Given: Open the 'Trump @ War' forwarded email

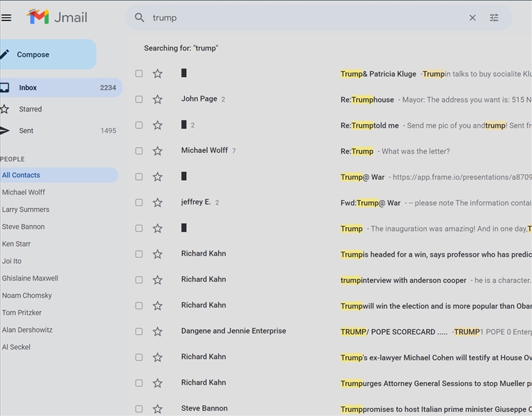Looking at the screenshot, I should (399, 203).
